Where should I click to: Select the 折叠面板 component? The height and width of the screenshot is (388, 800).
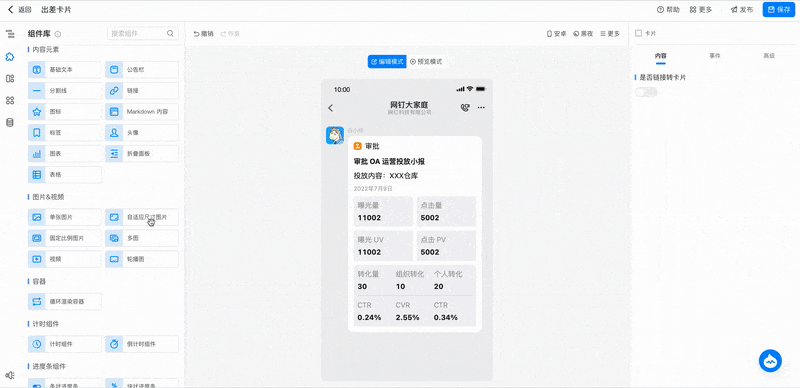coord(142,153)
